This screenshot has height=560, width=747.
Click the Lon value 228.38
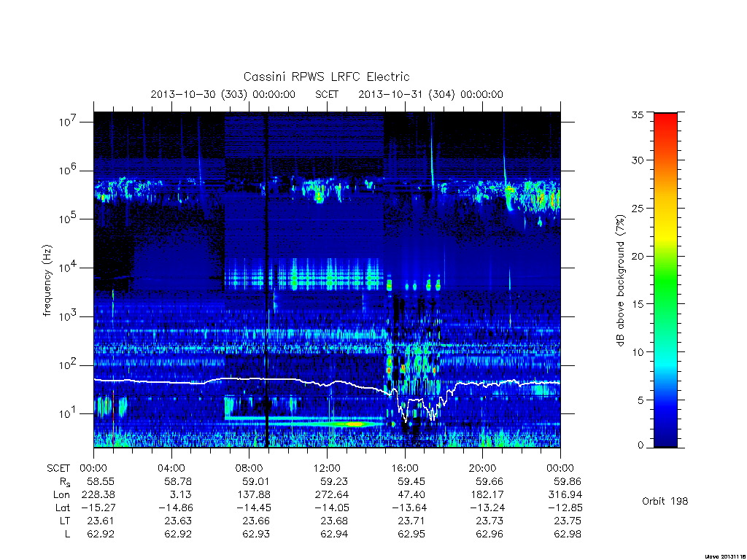pos(98,495)
